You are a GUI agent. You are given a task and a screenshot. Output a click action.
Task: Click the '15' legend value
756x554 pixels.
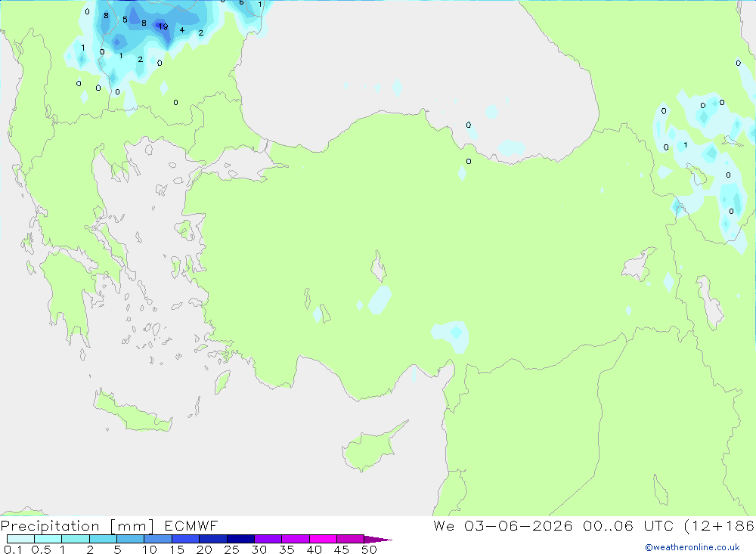pos(177,549)
